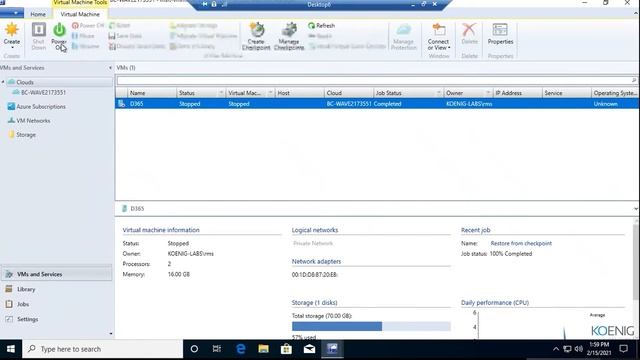
Task: Open Task View from the taskbar
Action: pos(217,349)
